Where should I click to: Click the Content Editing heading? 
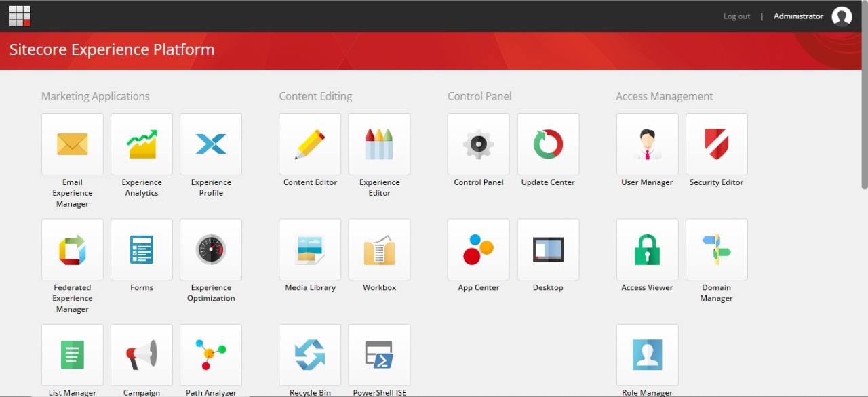click(x=315, y=96)
